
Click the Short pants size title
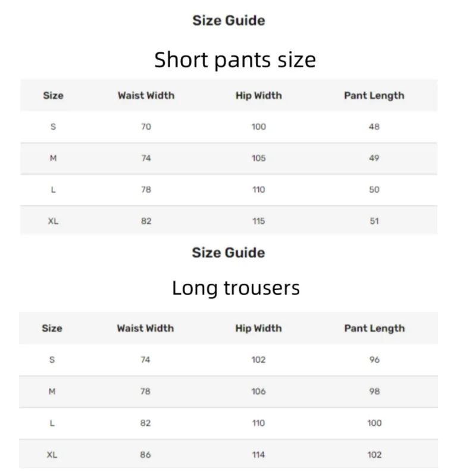coord(234,59)
